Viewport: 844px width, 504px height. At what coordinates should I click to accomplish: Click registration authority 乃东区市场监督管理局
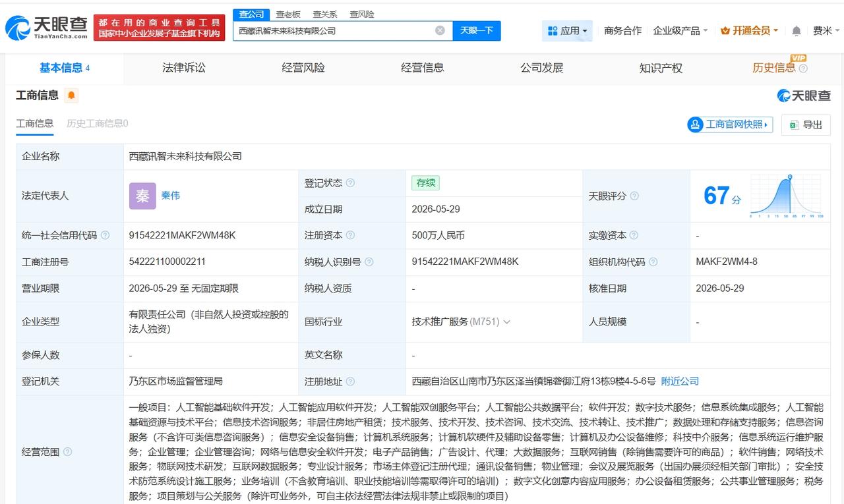(176, 381)
